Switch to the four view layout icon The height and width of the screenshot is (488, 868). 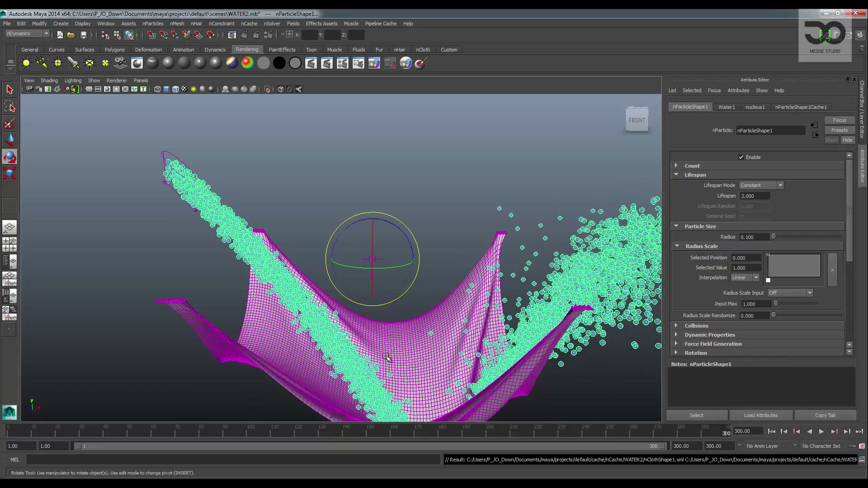pyautogui.click(x=9, y=244)
